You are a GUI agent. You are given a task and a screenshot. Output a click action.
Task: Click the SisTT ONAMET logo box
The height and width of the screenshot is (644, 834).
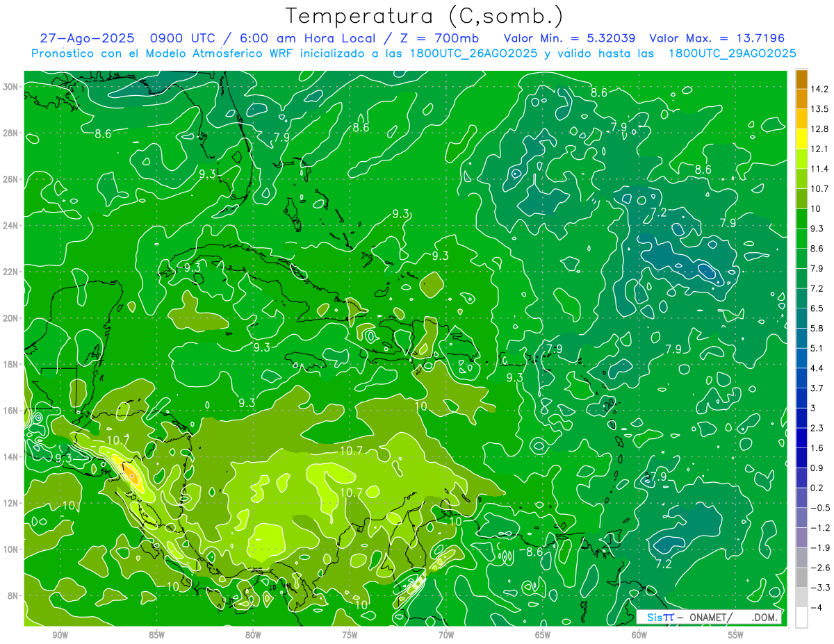pos(710,617)
